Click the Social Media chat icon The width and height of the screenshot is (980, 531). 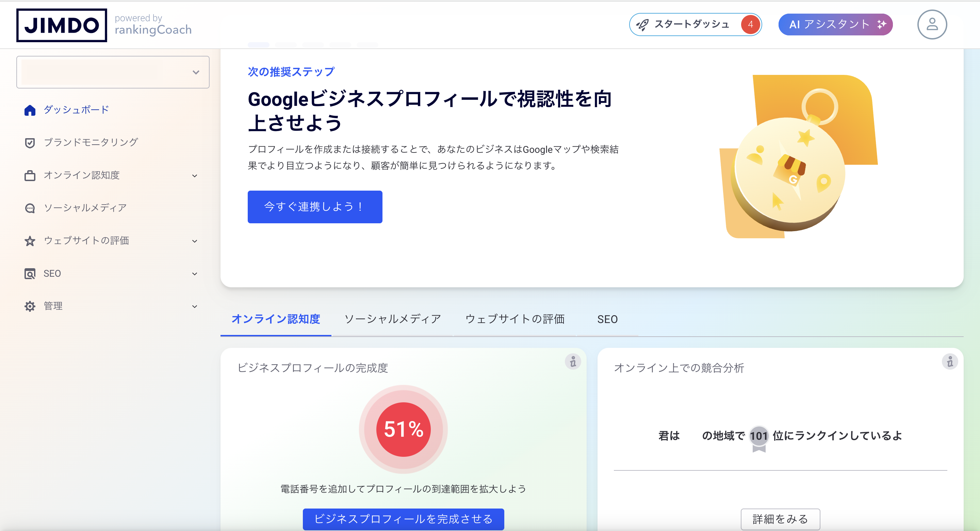30,208
